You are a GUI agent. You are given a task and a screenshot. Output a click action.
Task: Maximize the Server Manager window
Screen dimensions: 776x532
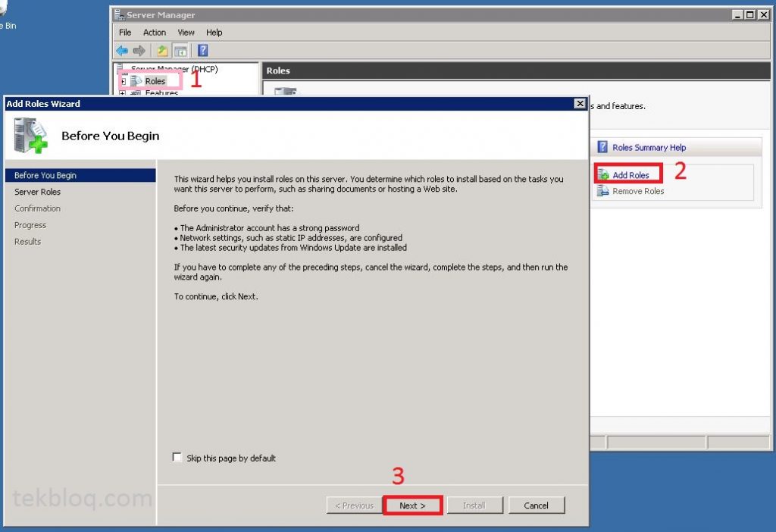[750, 15]
